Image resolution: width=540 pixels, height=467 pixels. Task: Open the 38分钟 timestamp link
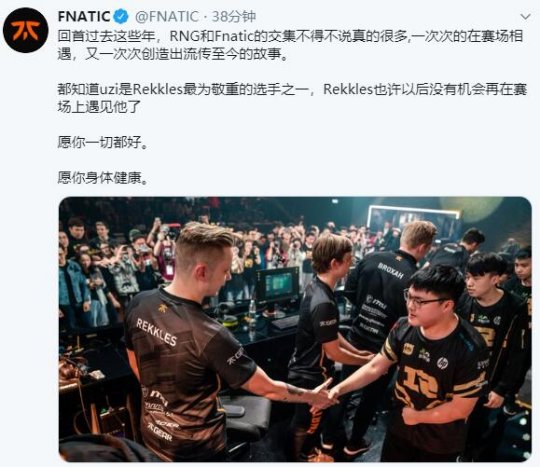pos(234,17)
